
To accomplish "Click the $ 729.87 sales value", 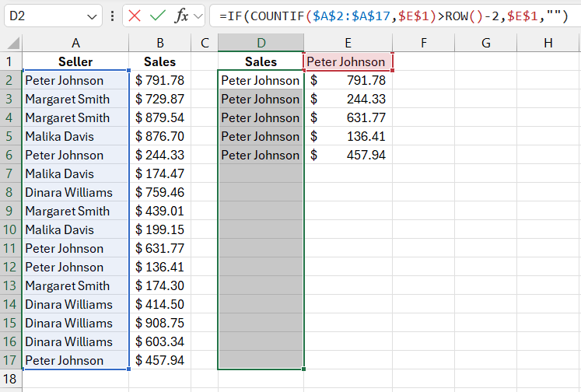I will pos(160,99).
